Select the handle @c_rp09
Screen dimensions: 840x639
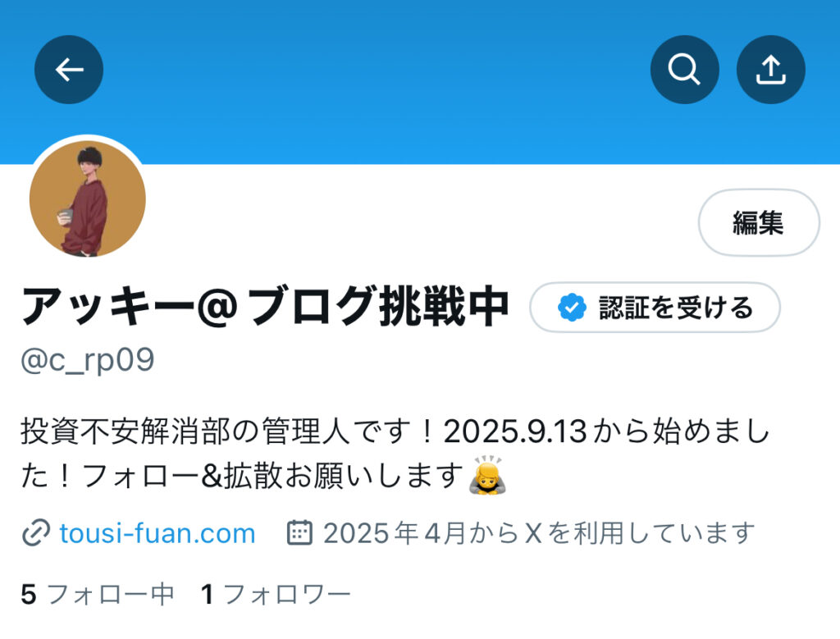point(88,360)
